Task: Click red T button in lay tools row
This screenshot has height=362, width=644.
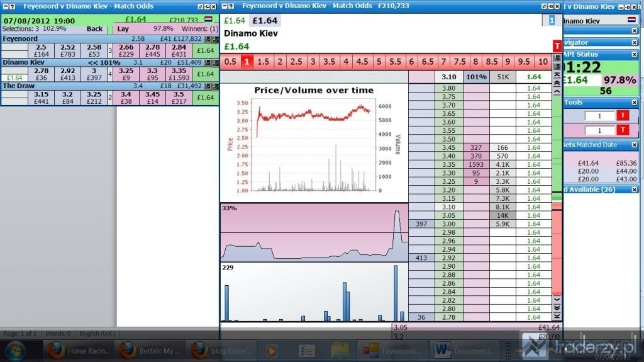Action: click(x=623, y=130)
